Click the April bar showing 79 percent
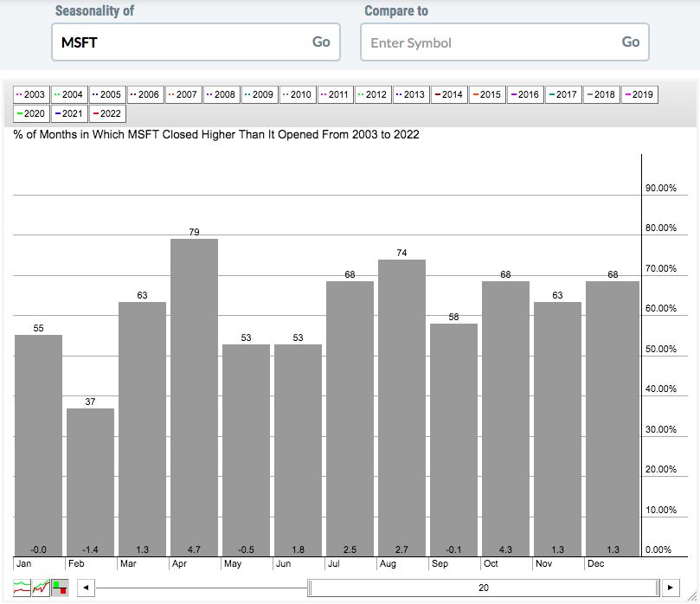The height and width of the screenshot is (604, 700). [194, 397]
